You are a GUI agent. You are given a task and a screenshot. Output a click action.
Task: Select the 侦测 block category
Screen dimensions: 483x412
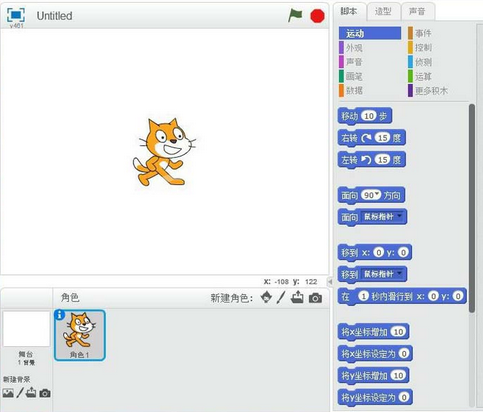click(x=420, y=62)
